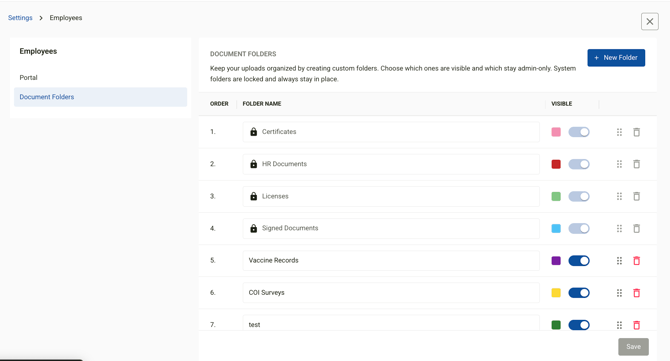This screenshot has height=361, width=670.
Task: Click the disabled trash icon for Signed Documents
Action: (636, 229)
